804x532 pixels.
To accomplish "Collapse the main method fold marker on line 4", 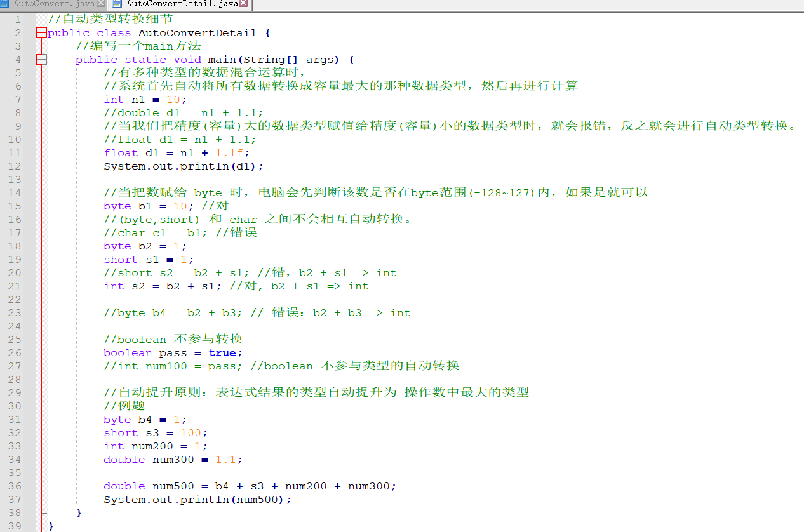I will click(x=41, y=60).
